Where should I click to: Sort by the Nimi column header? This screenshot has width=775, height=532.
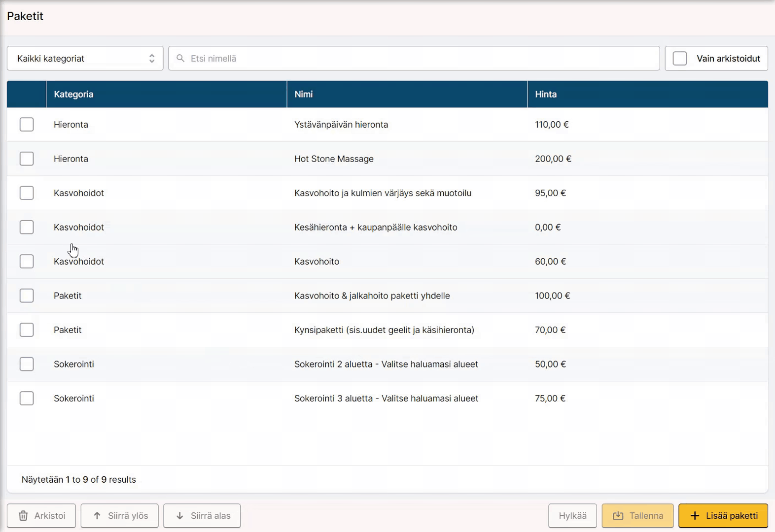pos(407,94)
